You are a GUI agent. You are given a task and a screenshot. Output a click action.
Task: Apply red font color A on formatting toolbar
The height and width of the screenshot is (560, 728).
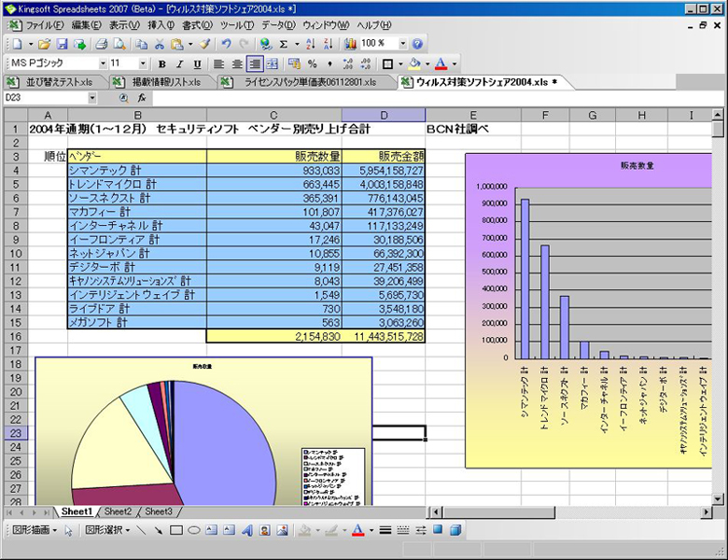coord(441,63)
